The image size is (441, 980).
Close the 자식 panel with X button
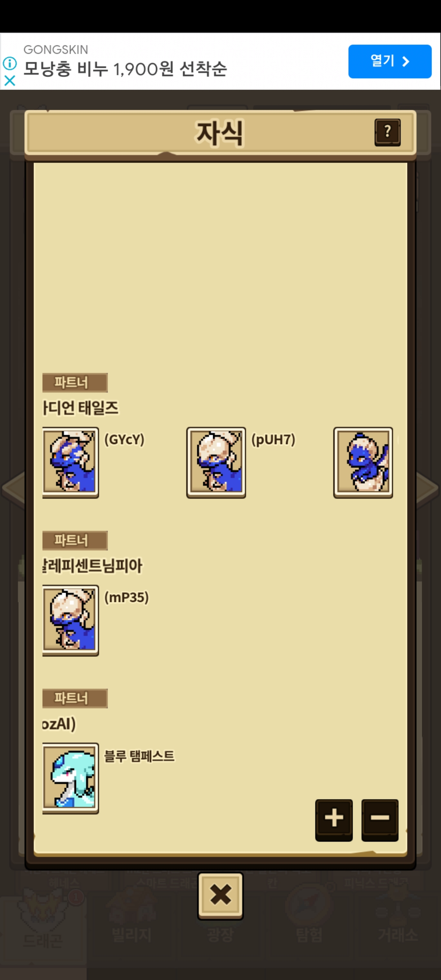(x=220, y=896)
